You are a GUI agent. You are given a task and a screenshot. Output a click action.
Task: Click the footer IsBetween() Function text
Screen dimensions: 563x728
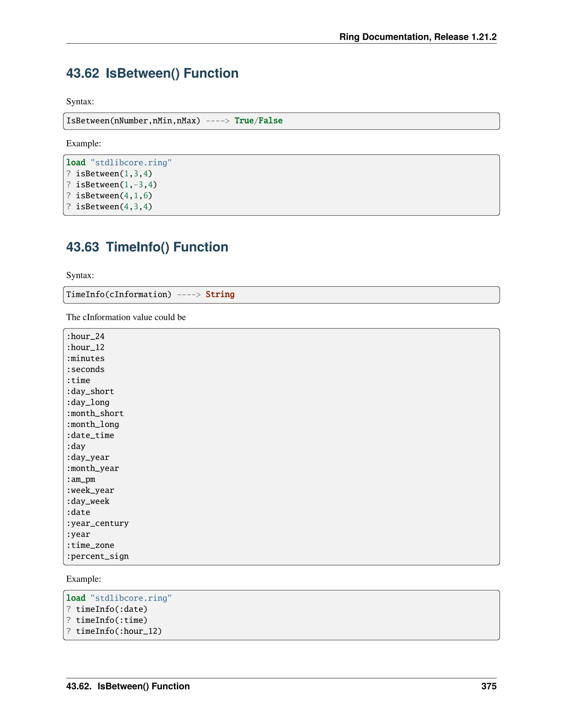click(x=143, y=686)
